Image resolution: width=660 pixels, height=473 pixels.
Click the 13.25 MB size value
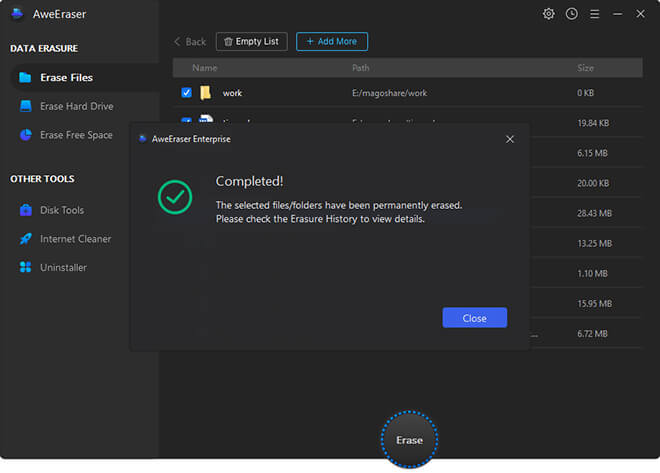[594, 243]
